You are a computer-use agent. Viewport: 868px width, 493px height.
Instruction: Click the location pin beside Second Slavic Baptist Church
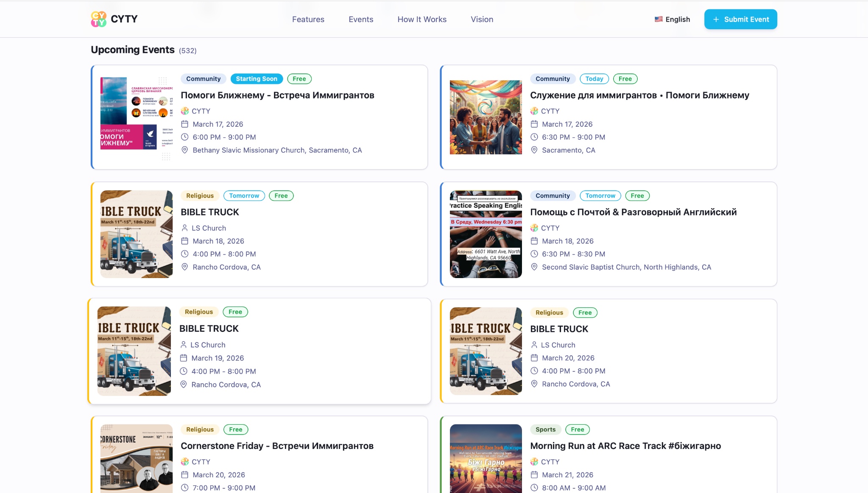coord(534,267)
